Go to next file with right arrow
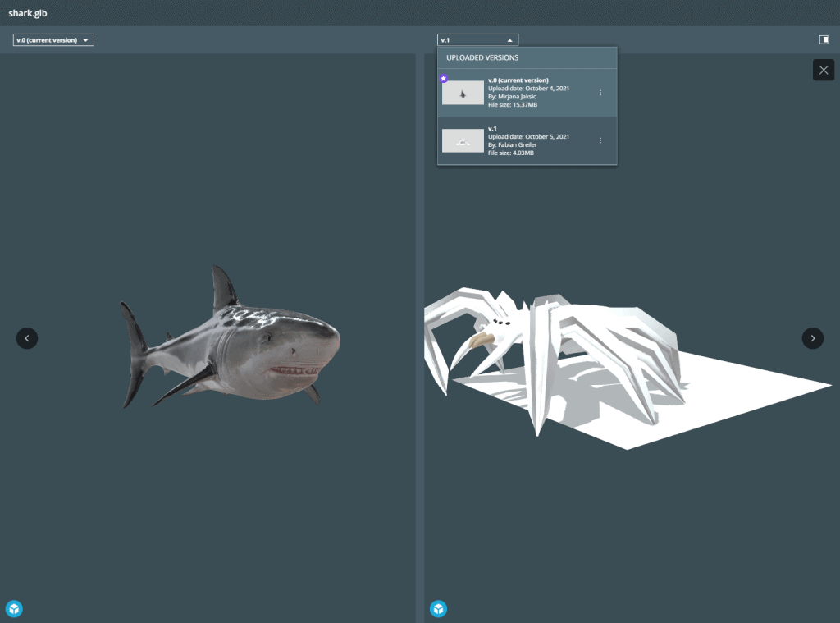Viewport: 840px width, 623px height. 813,338
